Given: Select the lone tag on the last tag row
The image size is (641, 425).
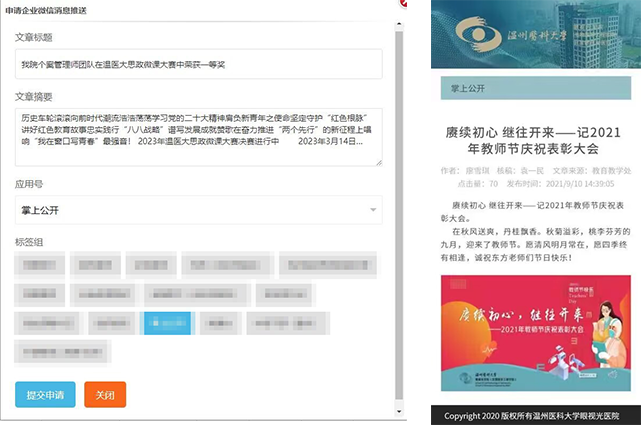Looking at the screenshot, I should pos(62,351).
